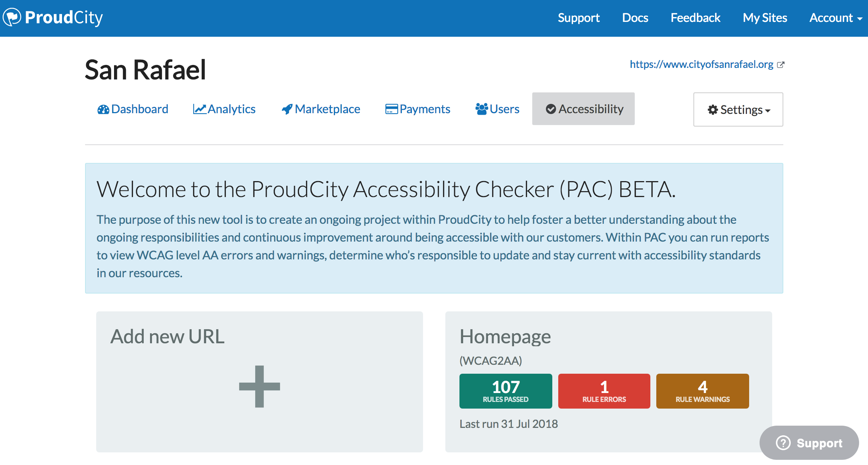
Task: Open the Dashboard tab label
Action: tap(140, 109)
